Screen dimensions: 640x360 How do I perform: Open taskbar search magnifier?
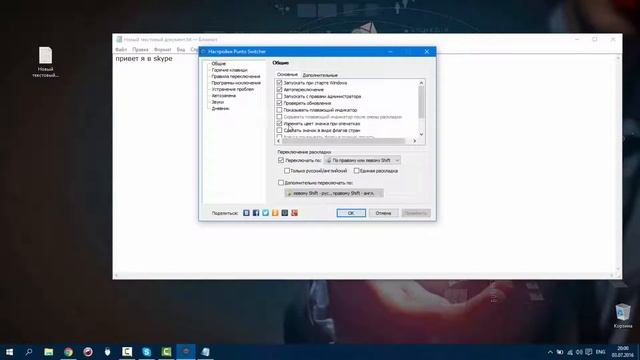(x=29, y=352)
